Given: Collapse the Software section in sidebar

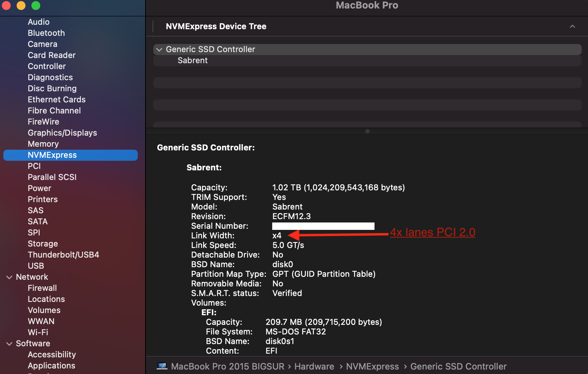Looking at the screenshot, I should tap(9, 344).
